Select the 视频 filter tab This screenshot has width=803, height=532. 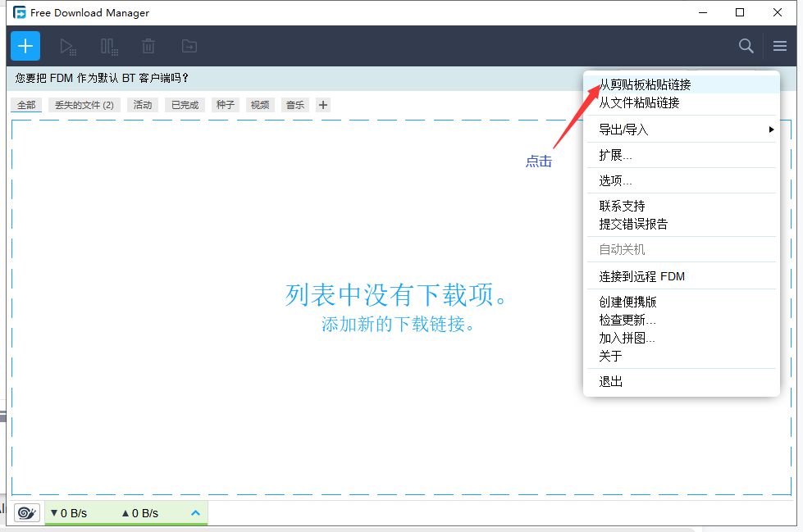260,105
